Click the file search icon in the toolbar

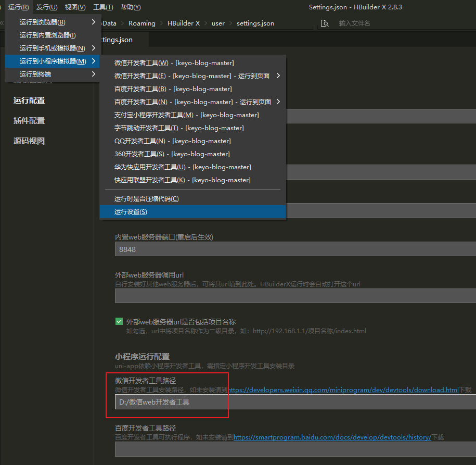coord(325,23)
